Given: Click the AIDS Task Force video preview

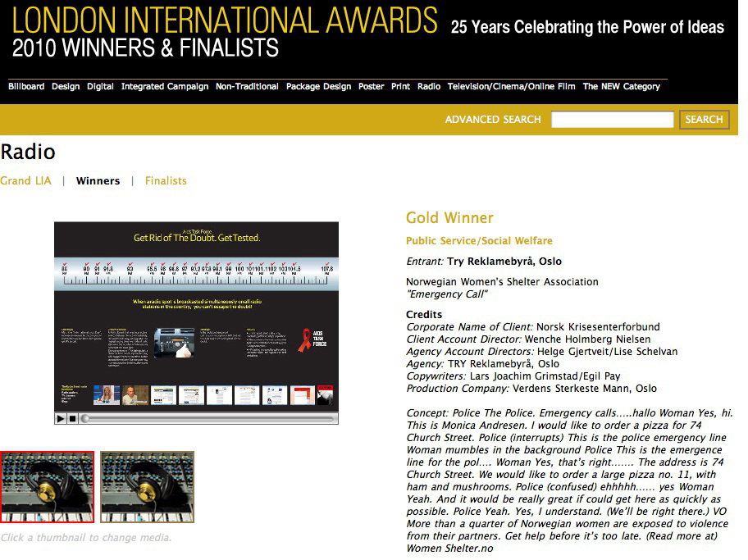Looking at the screenshot, I should tap(197, 316).
